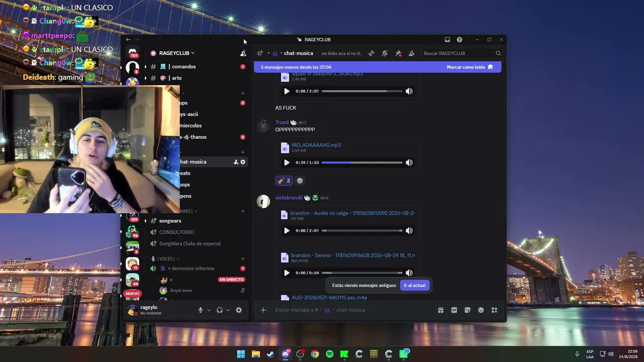The width and height of the screenshot is (644, 362).
Task: Seek in brandon Sereno progress bar
Action: click(x=362, y=273)
